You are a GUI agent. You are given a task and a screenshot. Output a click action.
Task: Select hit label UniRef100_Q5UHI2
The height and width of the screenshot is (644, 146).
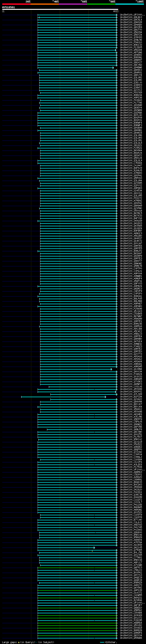[x=131, y=409]
